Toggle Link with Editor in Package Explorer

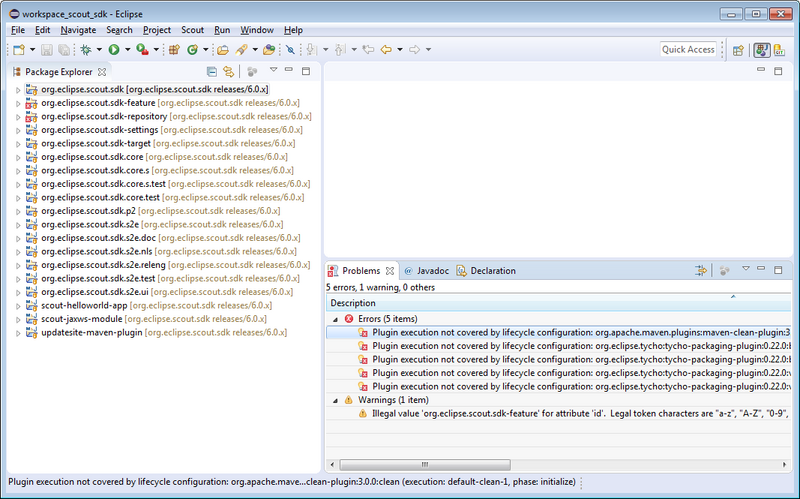[229, 71]
